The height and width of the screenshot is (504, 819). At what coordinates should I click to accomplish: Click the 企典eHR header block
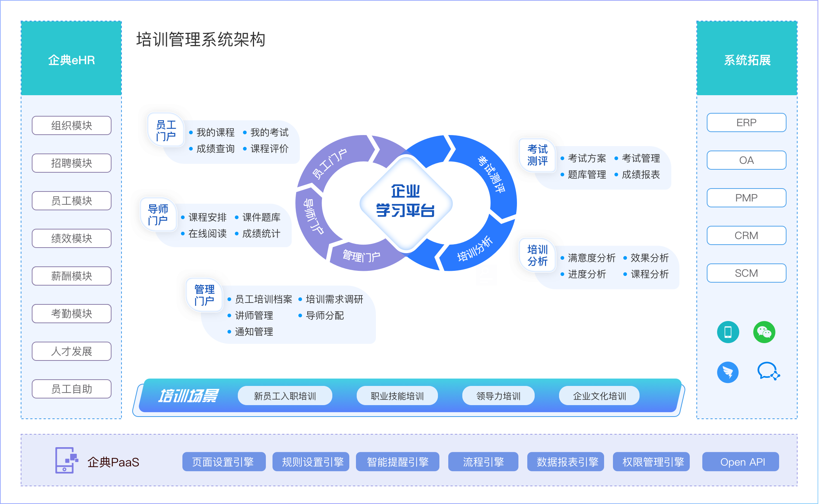[x=71, y=58]
